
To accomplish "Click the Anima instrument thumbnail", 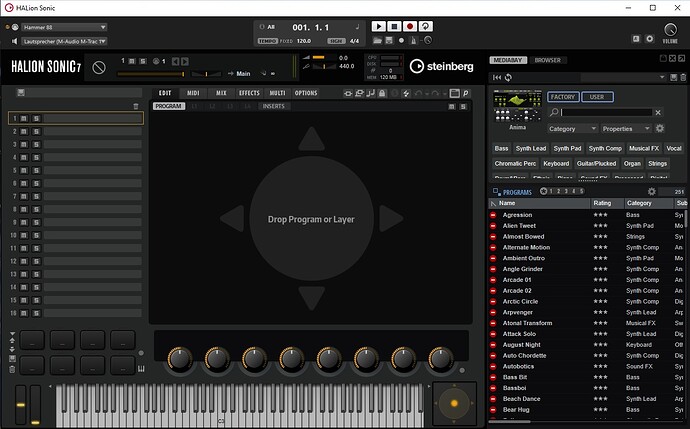I will coord(518,106).
